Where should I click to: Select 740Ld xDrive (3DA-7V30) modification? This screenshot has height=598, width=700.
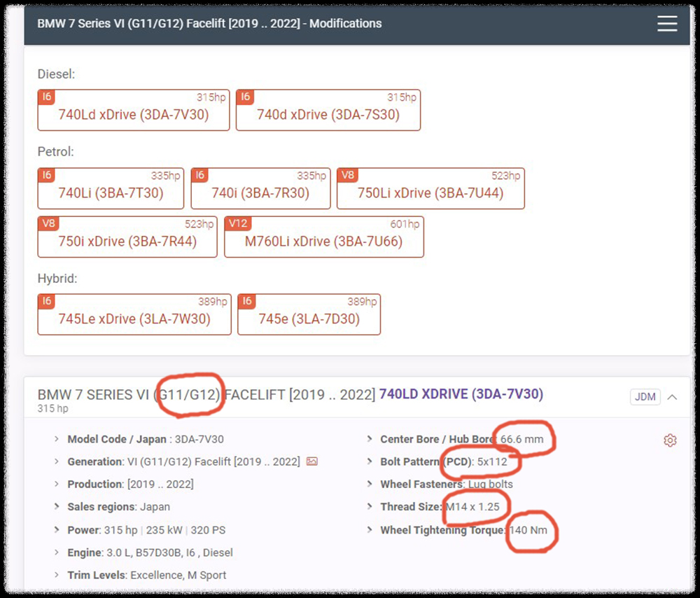tap(134, 110)
